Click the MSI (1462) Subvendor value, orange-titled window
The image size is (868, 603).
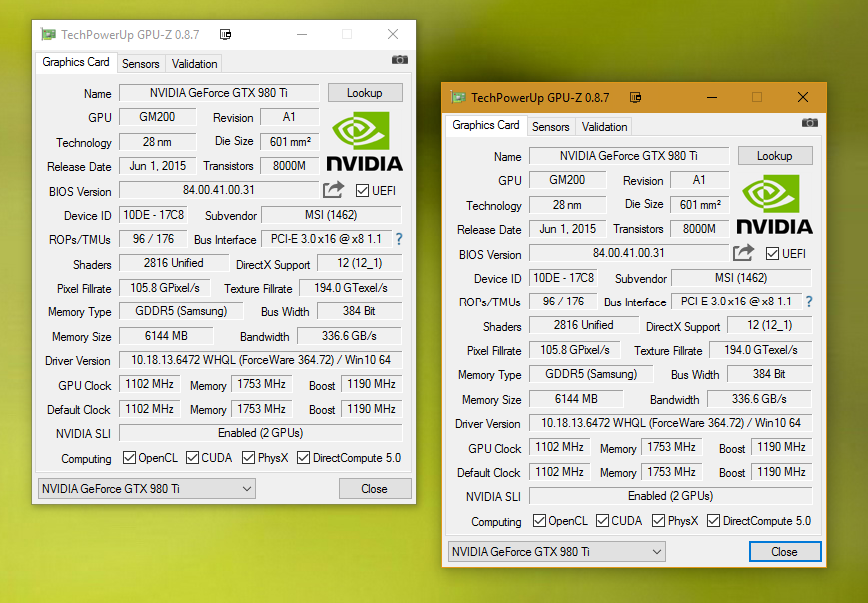coord(741,278)
